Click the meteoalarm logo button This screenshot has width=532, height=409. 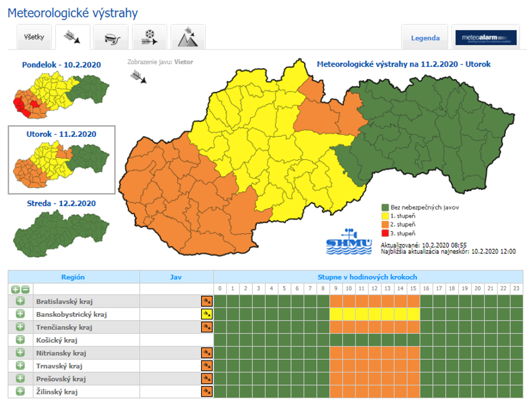coord(486,38)
